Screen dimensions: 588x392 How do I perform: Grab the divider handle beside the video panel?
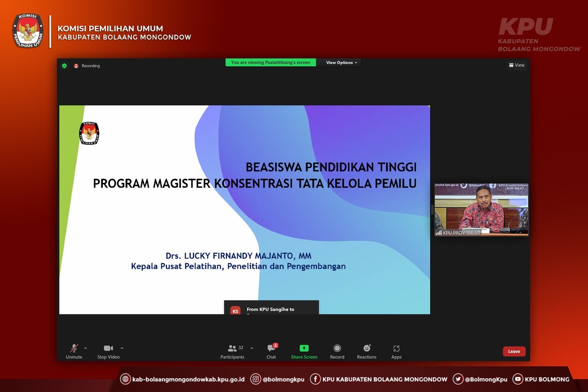pos(432,210)
